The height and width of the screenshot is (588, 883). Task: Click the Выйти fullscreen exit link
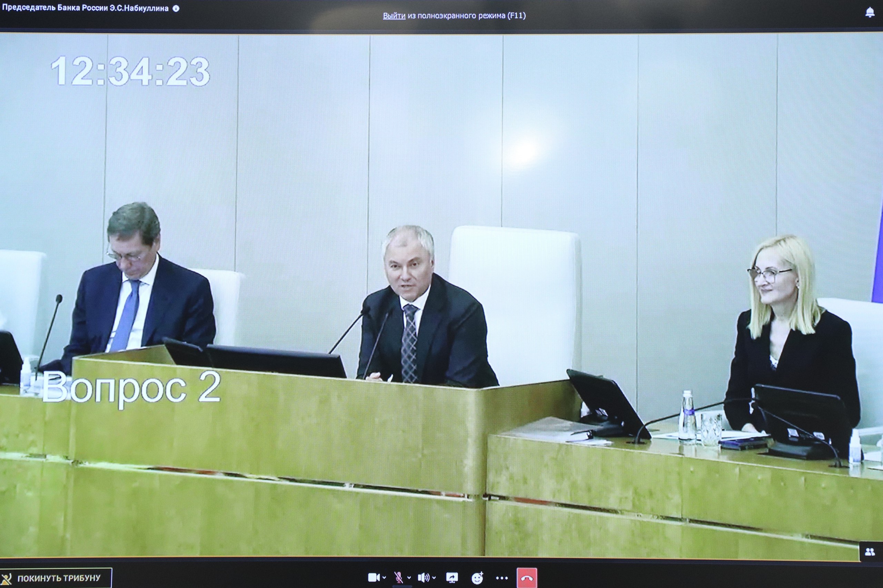point(394,16)
